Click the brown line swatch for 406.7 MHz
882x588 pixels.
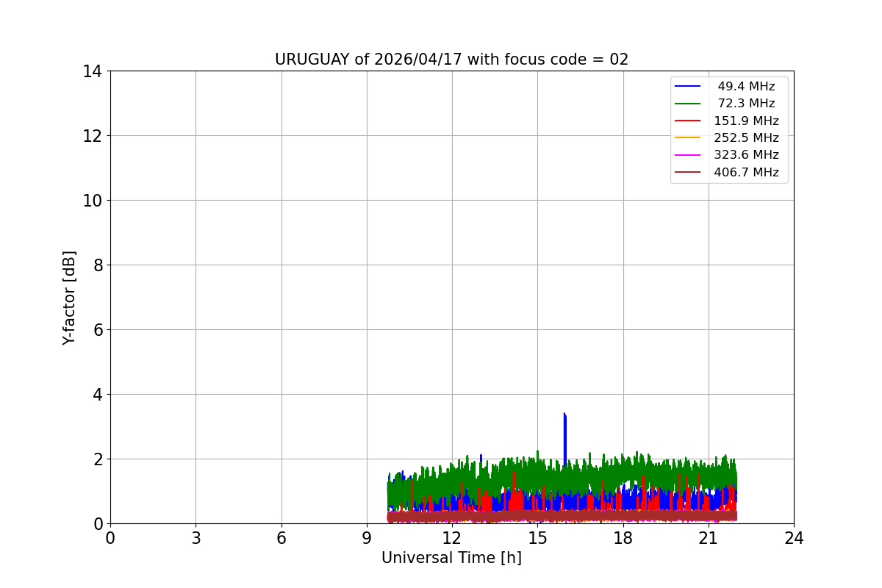point(688,173)
